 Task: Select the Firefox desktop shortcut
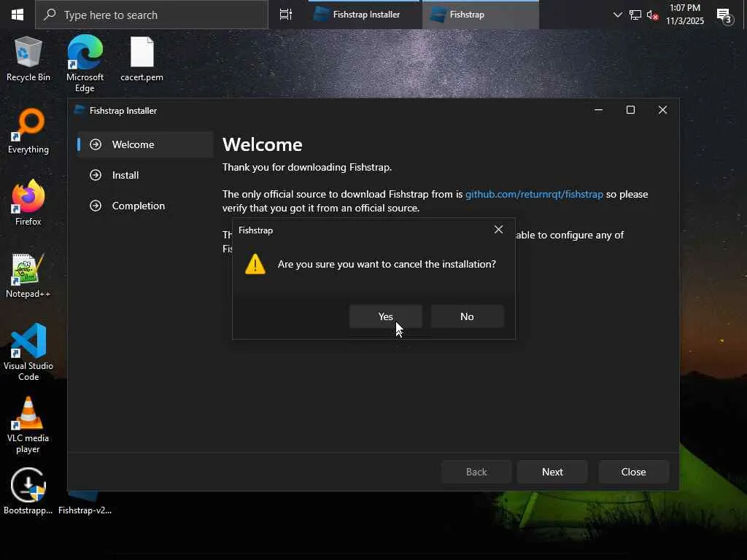pyautogui.click(x=28, y=203)
